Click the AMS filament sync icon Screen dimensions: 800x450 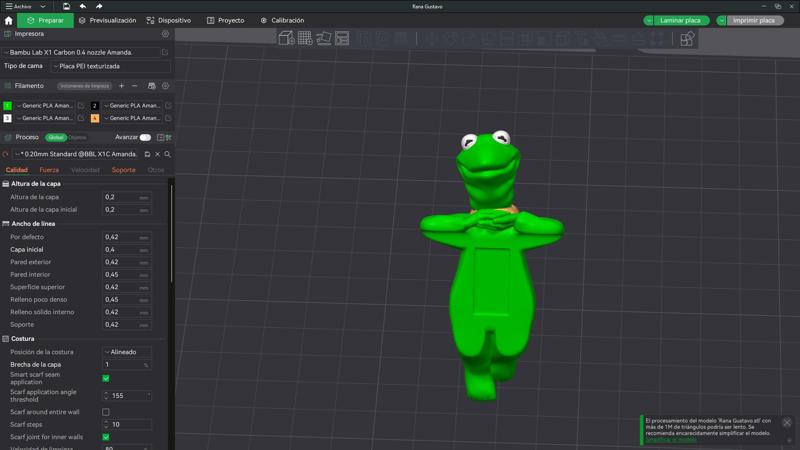[x=152, y=86]
